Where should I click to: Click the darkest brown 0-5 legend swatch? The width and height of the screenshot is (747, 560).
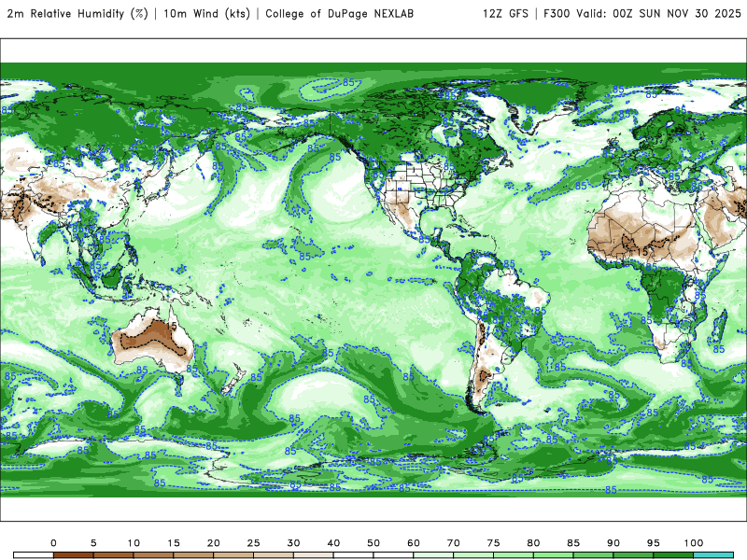tap(74, 555)
